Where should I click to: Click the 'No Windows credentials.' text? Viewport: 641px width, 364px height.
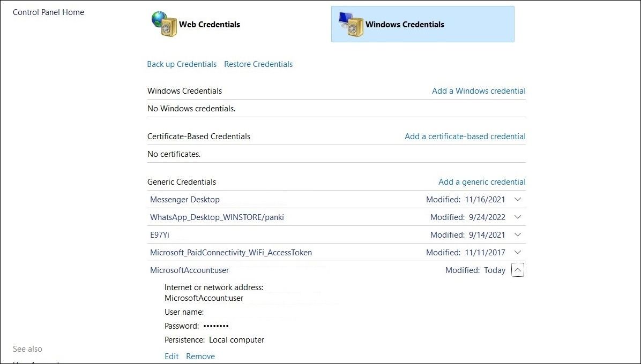[x=191, y=109]
